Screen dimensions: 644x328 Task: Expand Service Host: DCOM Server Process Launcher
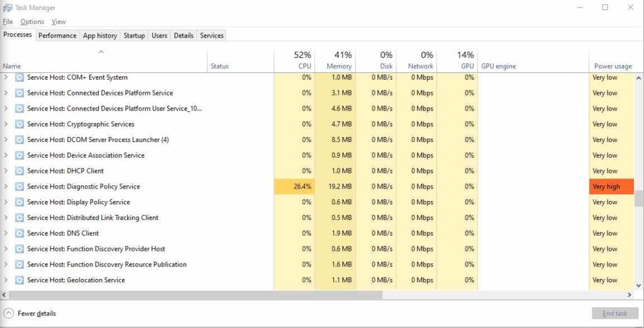[x=6, y=139]
